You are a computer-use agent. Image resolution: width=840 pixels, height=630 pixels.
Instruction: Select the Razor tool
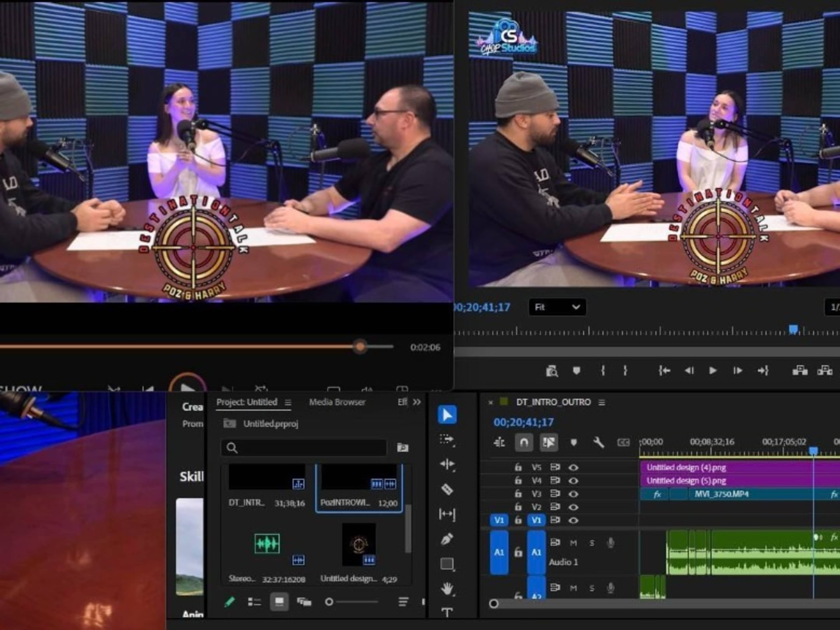[x=447, y=489]
